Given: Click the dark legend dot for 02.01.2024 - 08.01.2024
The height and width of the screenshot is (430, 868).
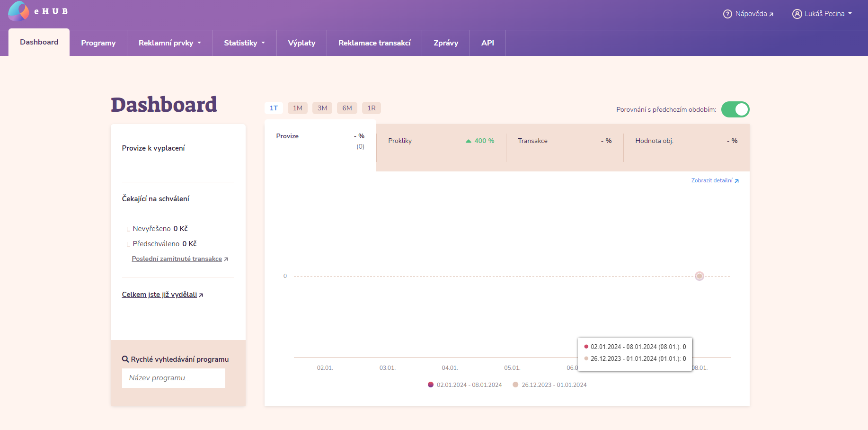Looking at the screenshot, I should coord(431,385).
